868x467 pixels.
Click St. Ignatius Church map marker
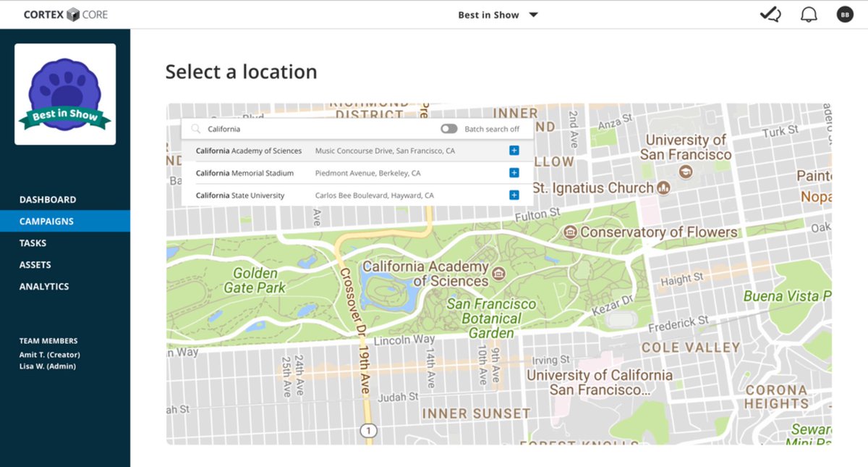pyautogui.click(x=663, y=188)
